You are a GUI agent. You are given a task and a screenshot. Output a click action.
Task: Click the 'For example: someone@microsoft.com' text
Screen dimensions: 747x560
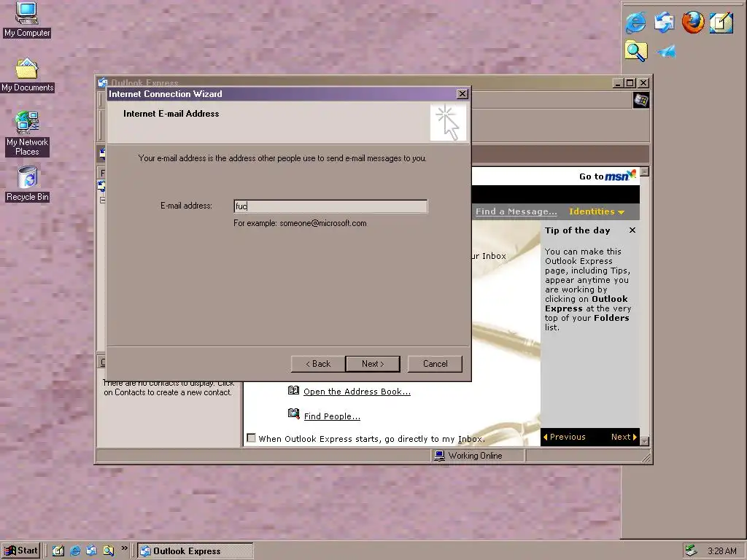click(x=300, y=223)
